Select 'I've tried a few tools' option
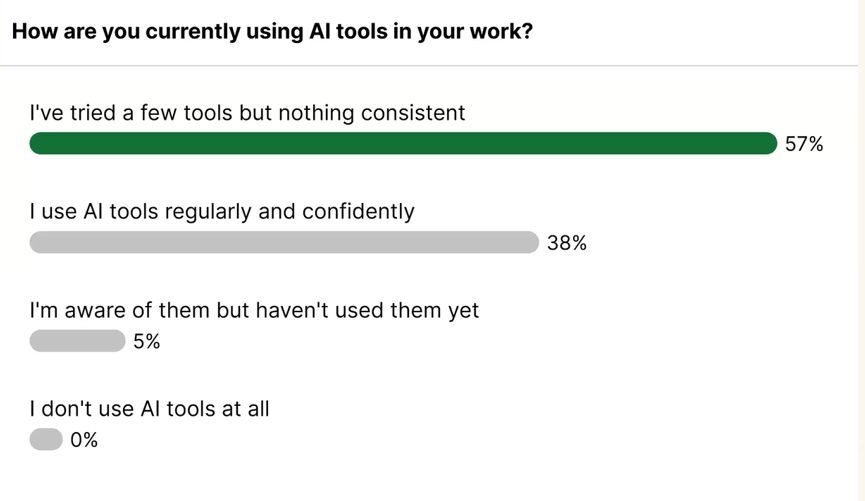Screen dimensions: 865x501 pos(247,113)
